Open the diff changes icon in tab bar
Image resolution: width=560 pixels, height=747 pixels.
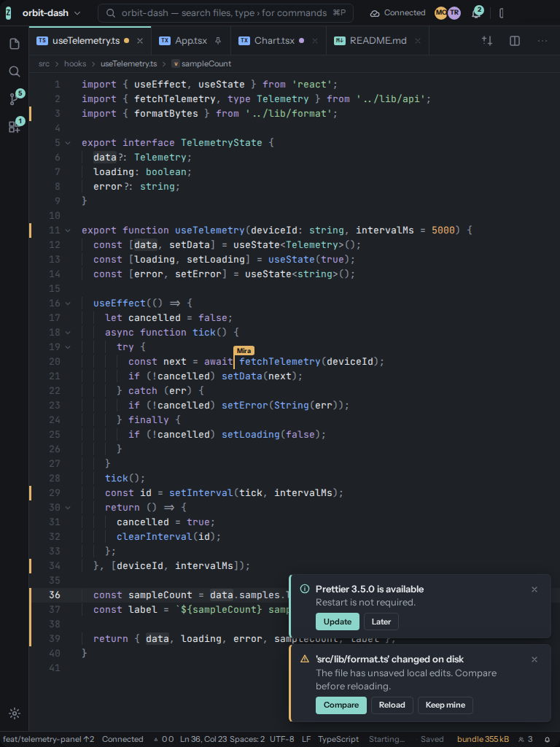coord(486,41)
